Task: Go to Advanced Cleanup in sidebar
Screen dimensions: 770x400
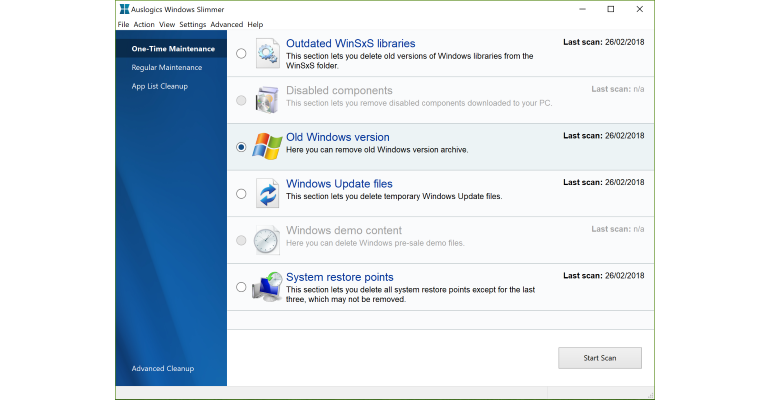Action: (x=163, y=368)
